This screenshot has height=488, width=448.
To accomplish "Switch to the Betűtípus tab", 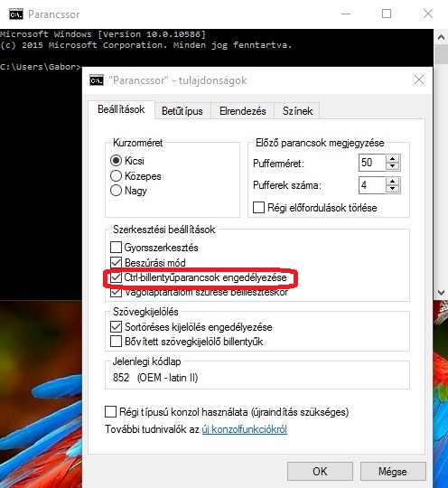I will tap(182, 111).
